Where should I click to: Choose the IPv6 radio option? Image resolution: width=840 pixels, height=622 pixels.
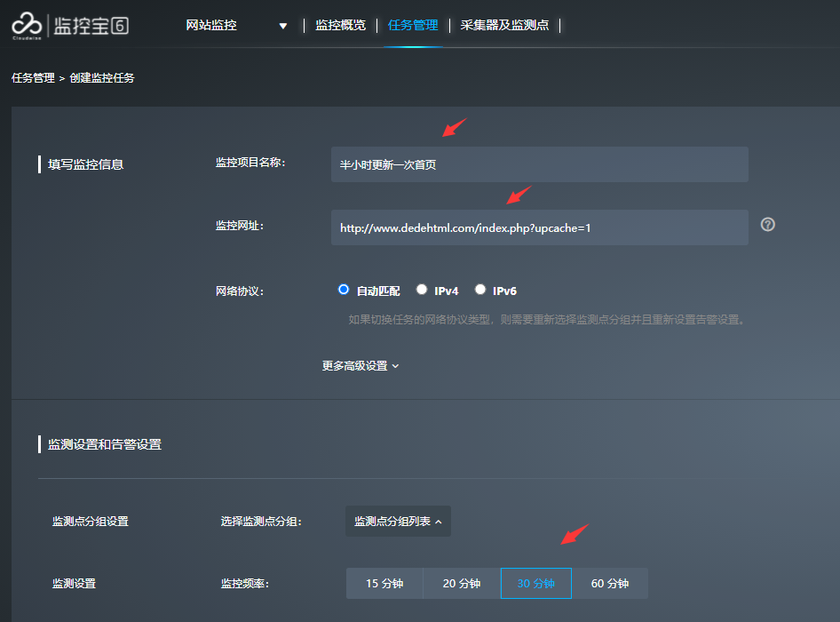pyautogui.click(x=480, y=290)
